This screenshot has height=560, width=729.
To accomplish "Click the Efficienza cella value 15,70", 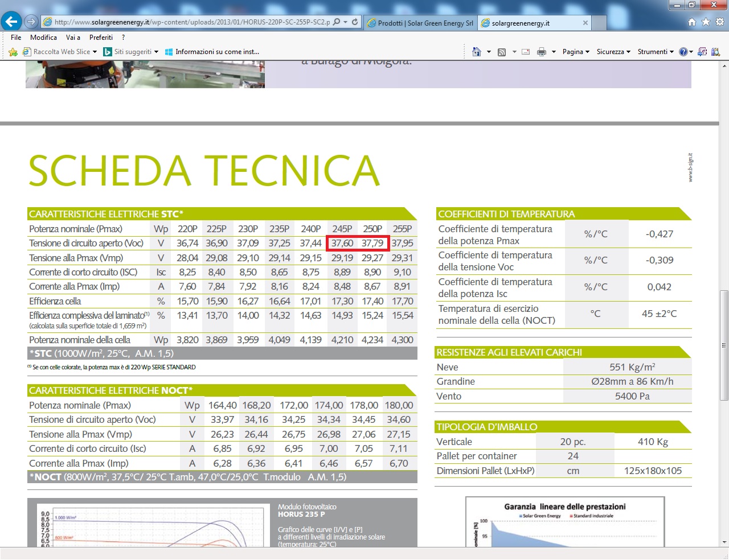I will (x=187, y=301).
